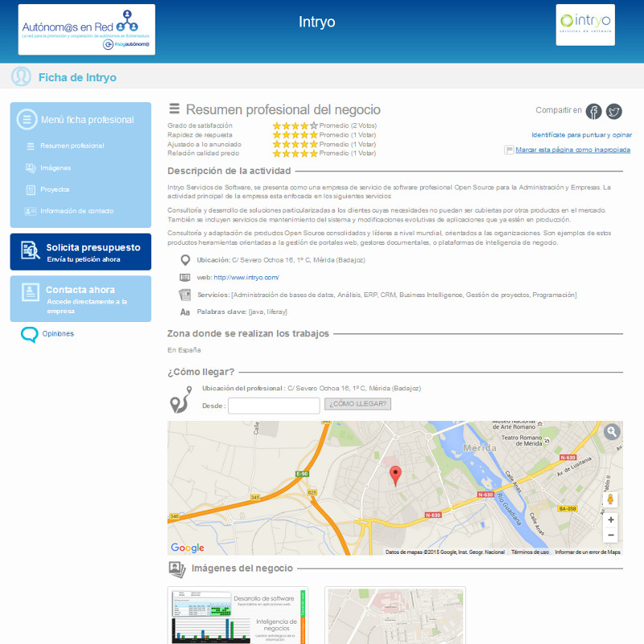This screenshot has width=644, height=644.
Task: Click the Contacta ahora button
Action: (80, 299)
